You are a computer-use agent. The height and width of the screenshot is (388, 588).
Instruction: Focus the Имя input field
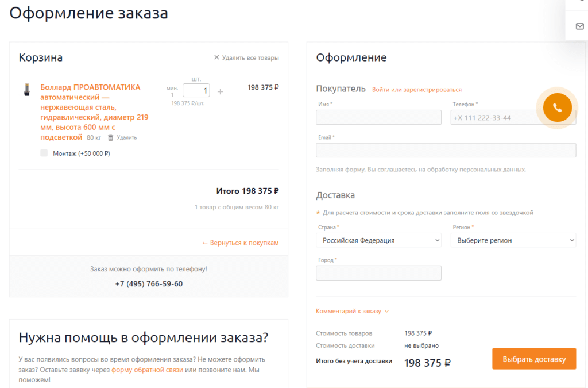point(378,117)
